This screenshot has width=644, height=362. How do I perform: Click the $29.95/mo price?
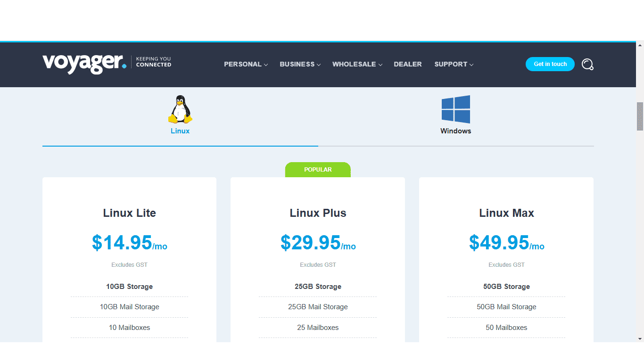tap(318, 243)
